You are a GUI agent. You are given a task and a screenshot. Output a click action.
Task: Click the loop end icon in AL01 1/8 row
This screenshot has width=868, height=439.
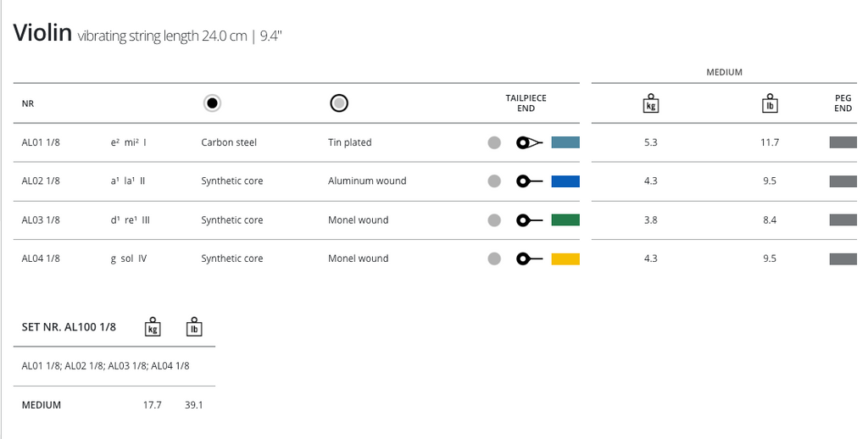click(x=530, y=143)
